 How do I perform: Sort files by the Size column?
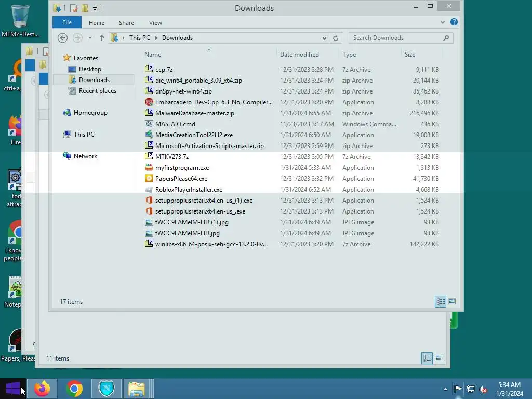coord(410,54)
